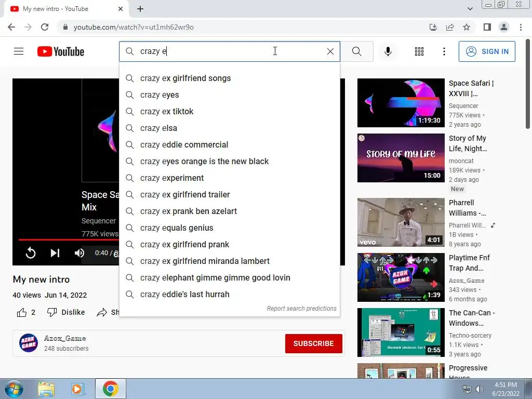Open Windows Media Player from taskbar
The image size is (532, 399).
click(78, 389)
